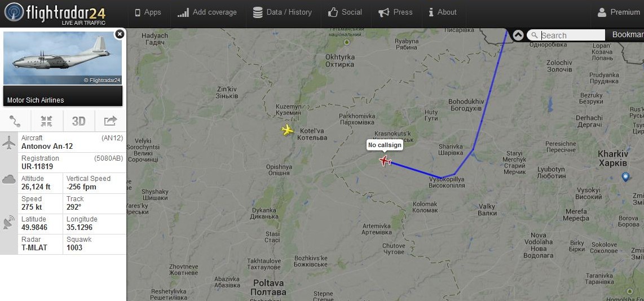The image size is (644, 301).
Task: Open the Data / History menu
Action: coord(282,12)
